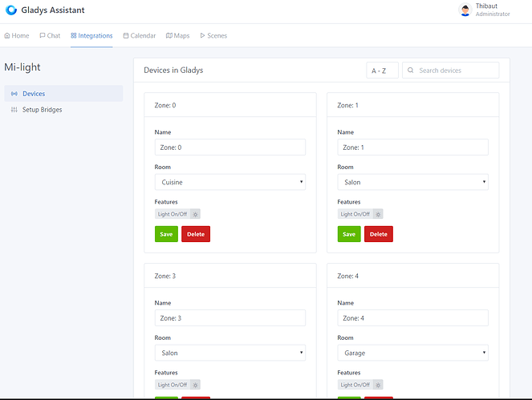The height and width of the screenshot is (400, 532).
Task: Click the Home house icon
Action: [6, 35]
